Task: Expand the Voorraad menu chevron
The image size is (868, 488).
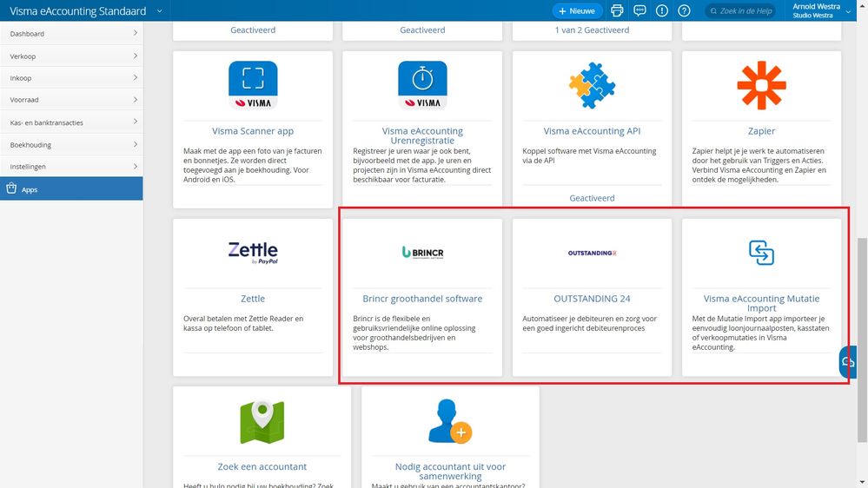Action: 135,100
